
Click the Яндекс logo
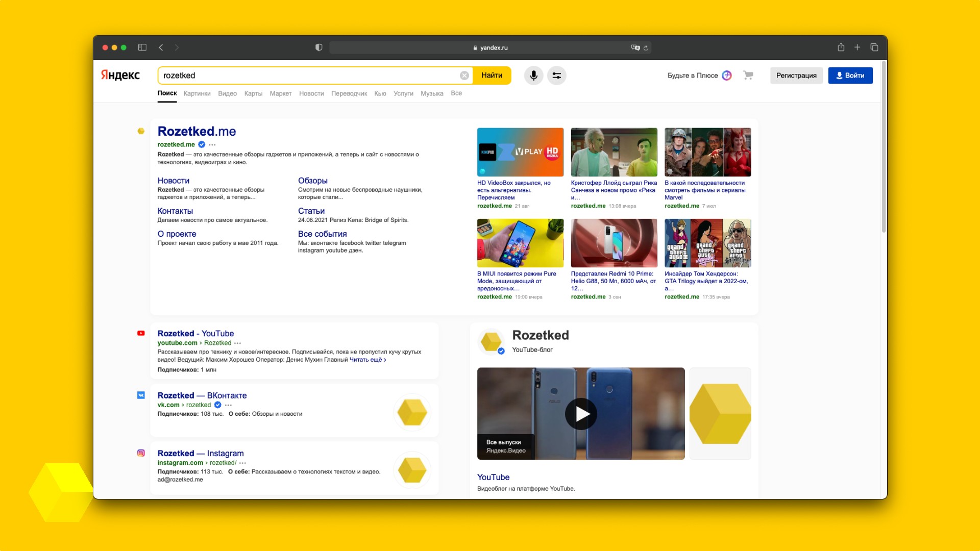tap(120, 75)
